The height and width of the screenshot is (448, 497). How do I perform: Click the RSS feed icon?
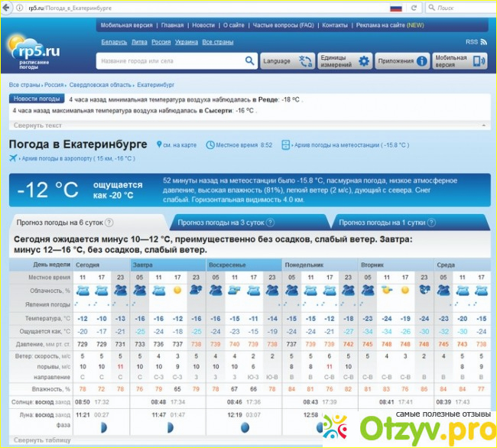482,42
